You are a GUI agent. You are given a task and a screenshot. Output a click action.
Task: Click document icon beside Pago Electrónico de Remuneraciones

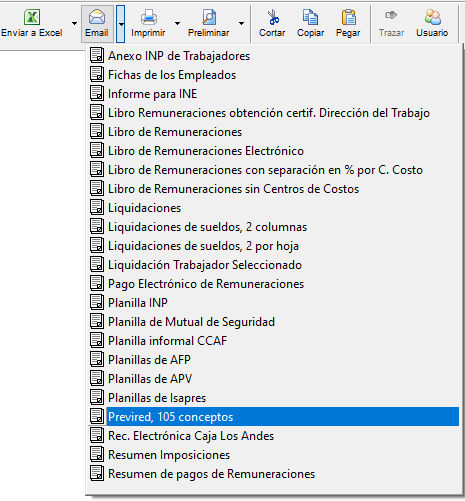(97, 283)
